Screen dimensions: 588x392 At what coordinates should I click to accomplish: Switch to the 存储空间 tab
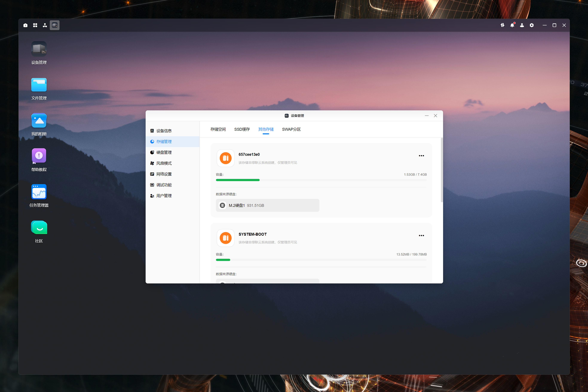[x=218, y=129]
